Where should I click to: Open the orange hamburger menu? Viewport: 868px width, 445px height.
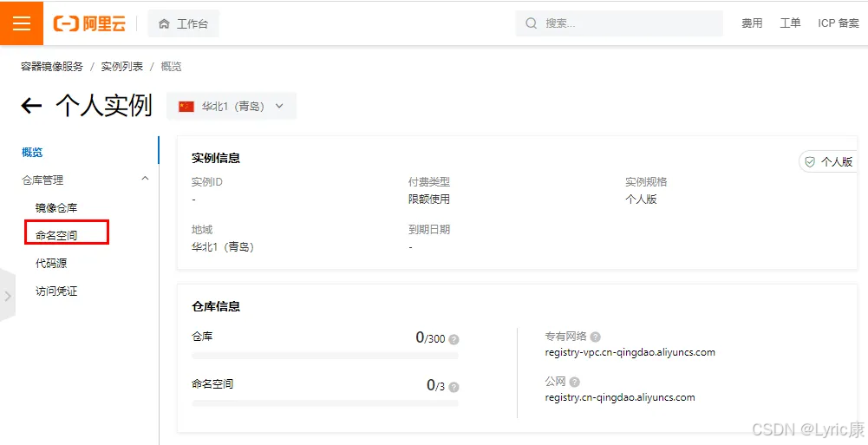tap(22, 23)
